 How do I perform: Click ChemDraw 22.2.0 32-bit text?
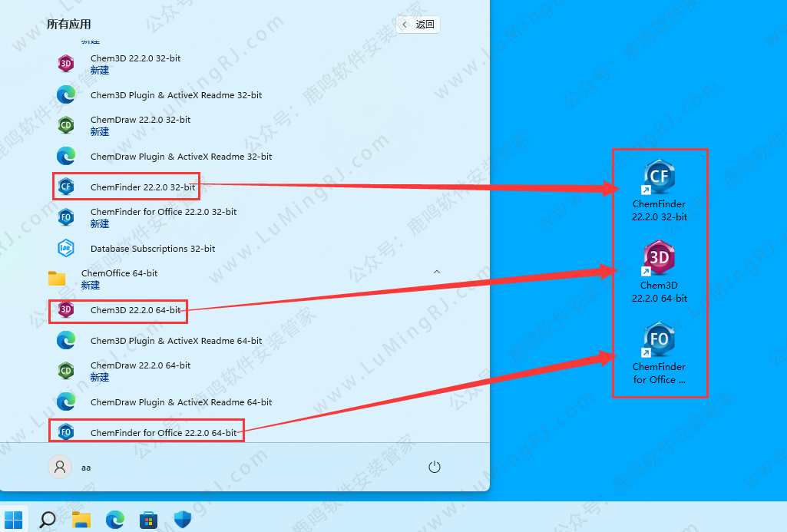(x=141, y=120)
